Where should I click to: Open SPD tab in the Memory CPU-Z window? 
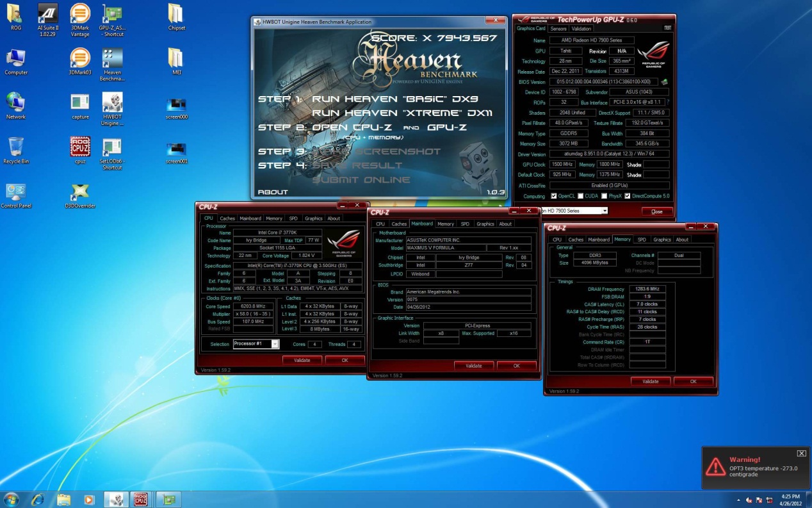(642, 240)
